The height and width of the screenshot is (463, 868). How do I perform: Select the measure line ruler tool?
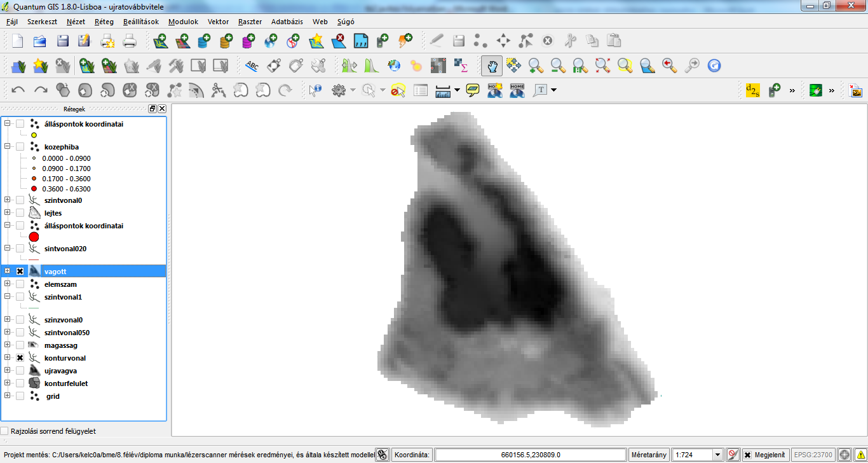[443, 90]
